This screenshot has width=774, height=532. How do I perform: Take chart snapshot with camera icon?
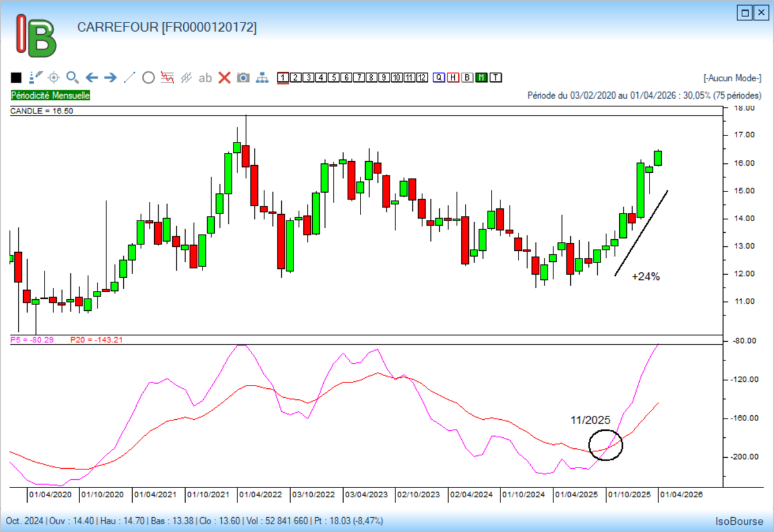coord(243,78)
